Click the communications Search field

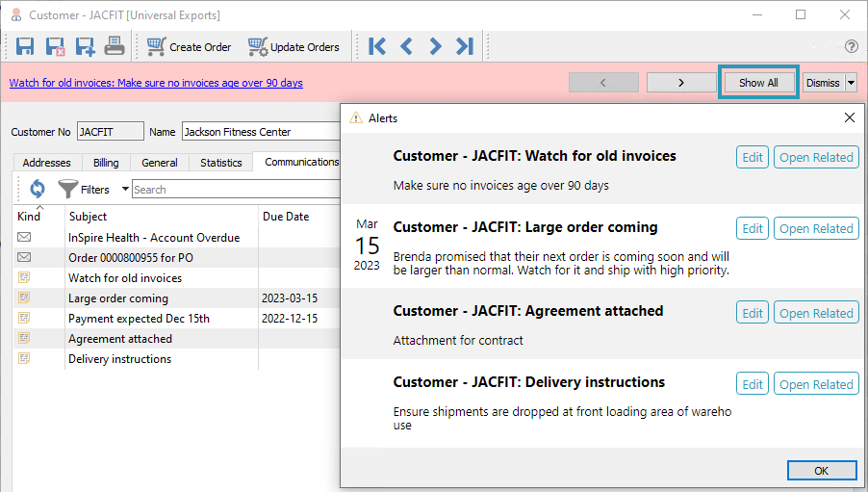pos(236,190)
